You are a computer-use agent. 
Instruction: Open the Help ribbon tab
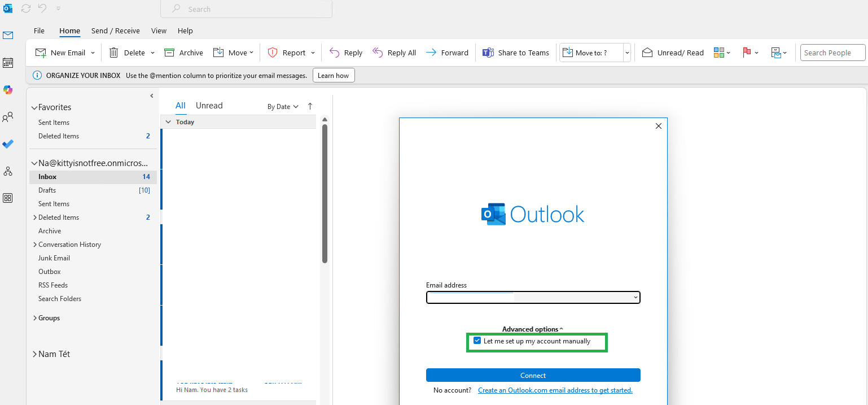click(x=185, y=31)
